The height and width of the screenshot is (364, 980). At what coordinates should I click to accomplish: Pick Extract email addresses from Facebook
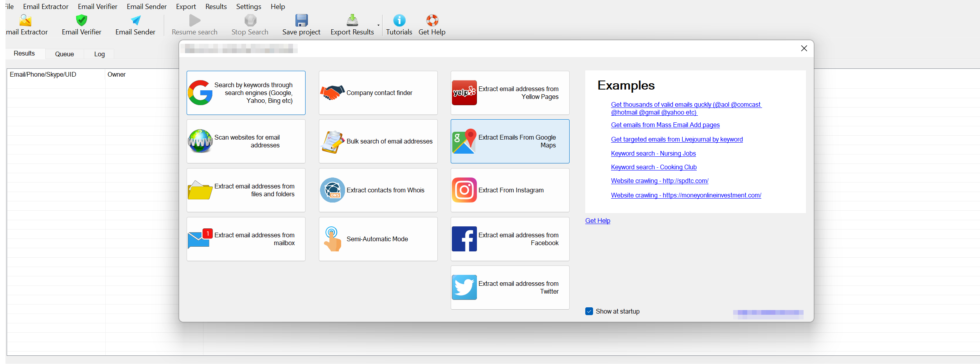point(510,239)
